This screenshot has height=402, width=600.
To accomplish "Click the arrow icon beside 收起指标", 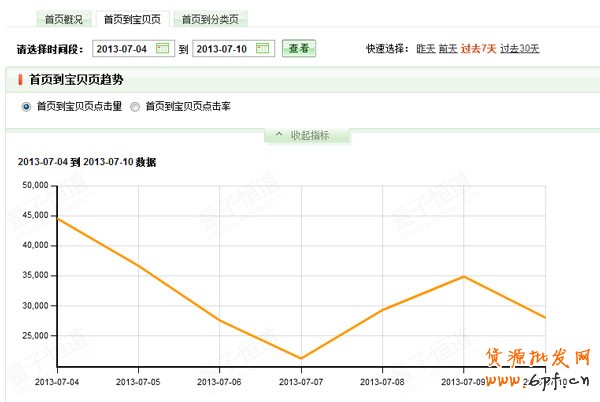I will click(280, 135).
